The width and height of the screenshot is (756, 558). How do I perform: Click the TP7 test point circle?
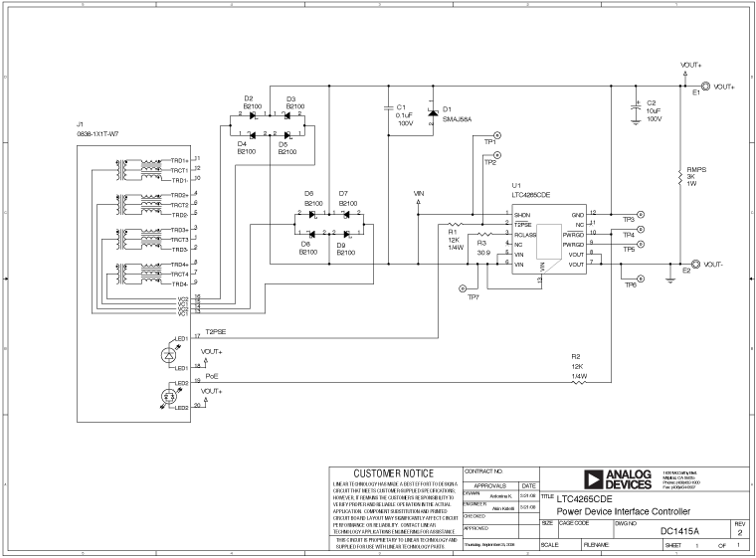point(463,288)
